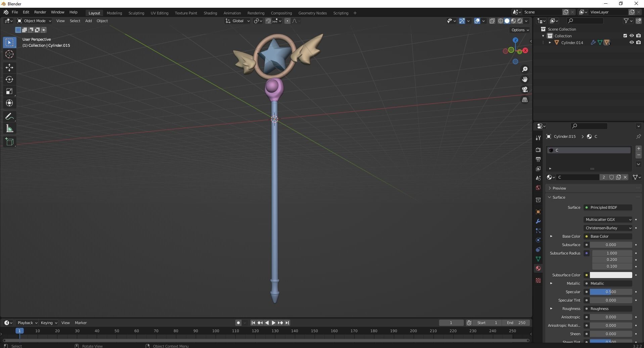Choose the Select Box tool
The width and height of the screenshot is (644, 348).
pos(9,42)
